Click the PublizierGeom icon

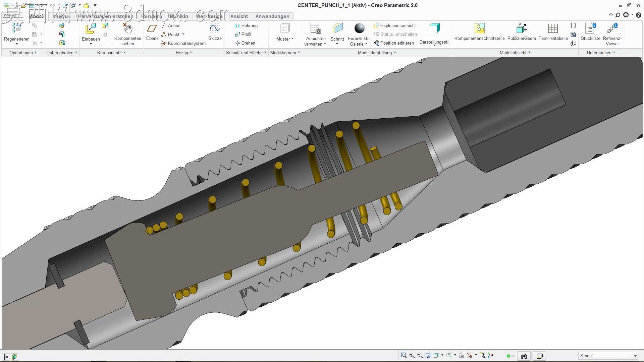522,28
